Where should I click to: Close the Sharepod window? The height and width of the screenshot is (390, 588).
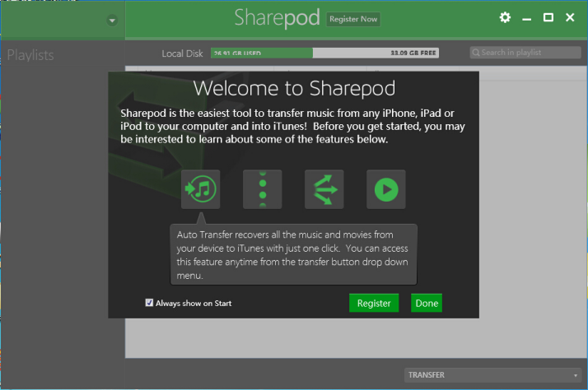pos(570,17)
